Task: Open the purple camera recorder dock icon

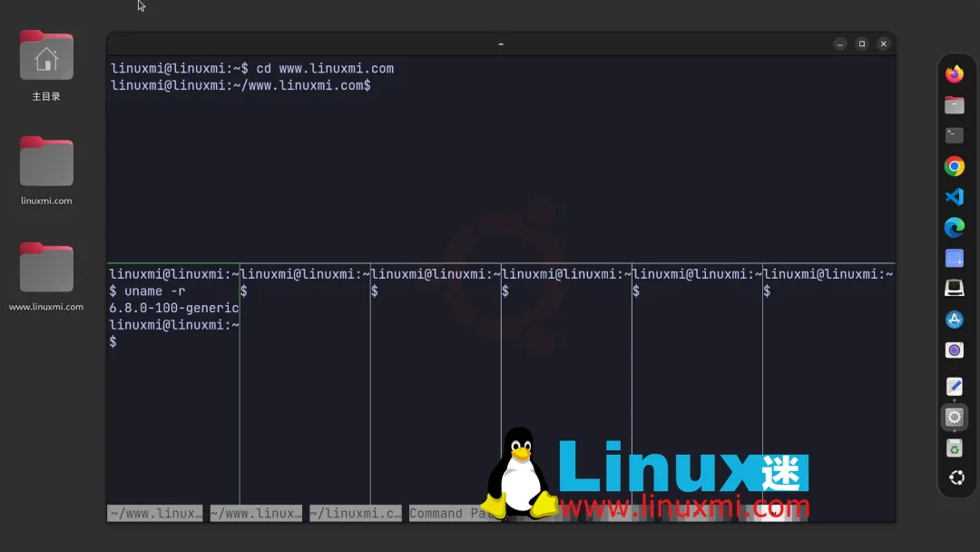Action: [954, 350]
